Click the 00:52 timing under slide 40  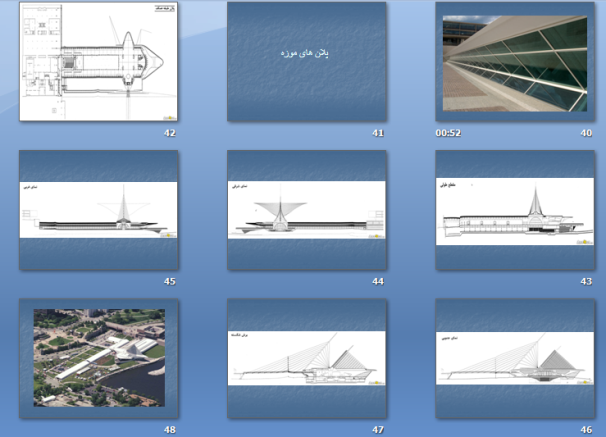pyautogui.click(x=448, y=133)
